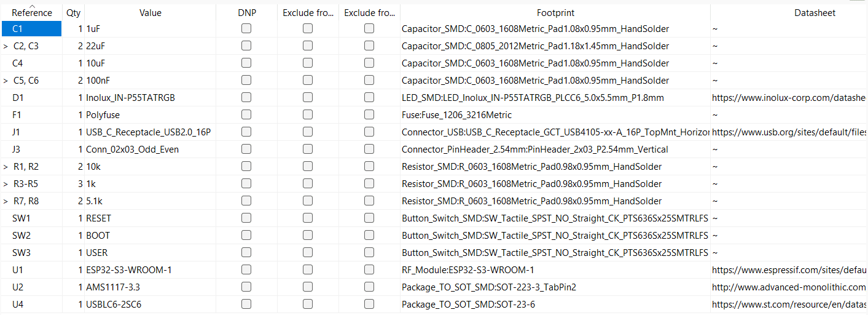This screenshot has width=868, height=315.
Task: Check first Exclude from box for D1
Action: click(307, 97)
